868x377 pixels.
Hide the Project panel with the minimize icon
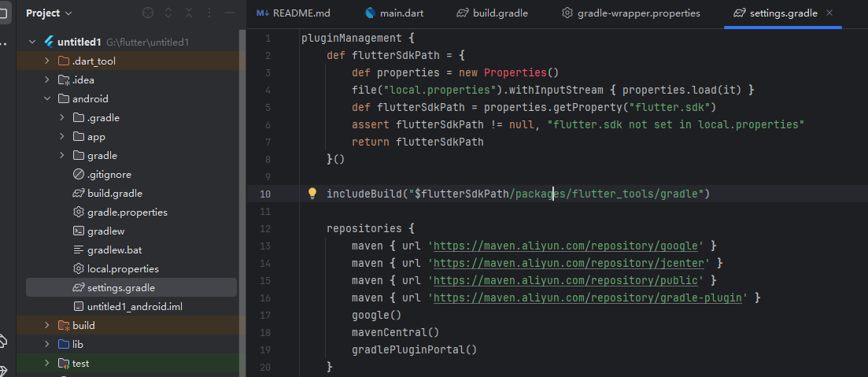click(231, 13)
